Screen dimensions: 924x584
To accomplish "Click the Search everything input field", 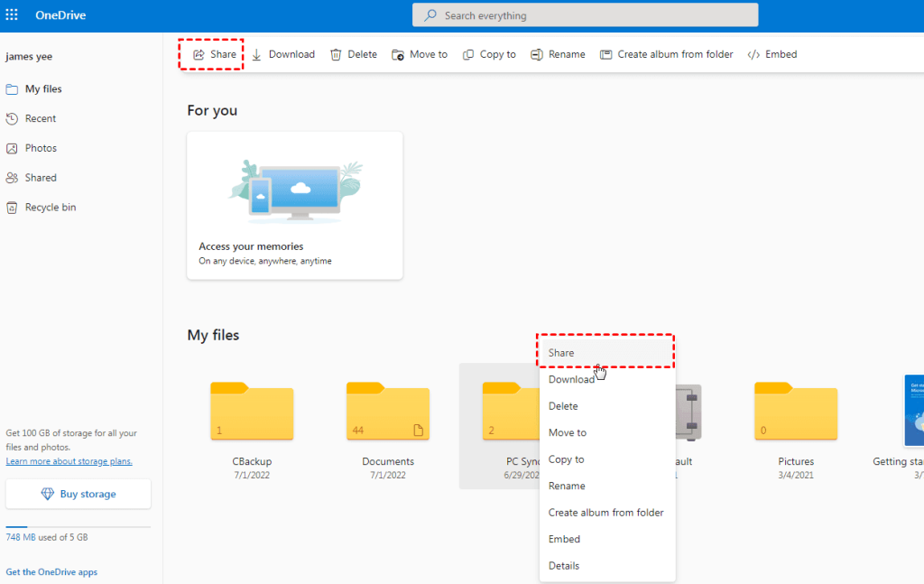I will [585, 15].
